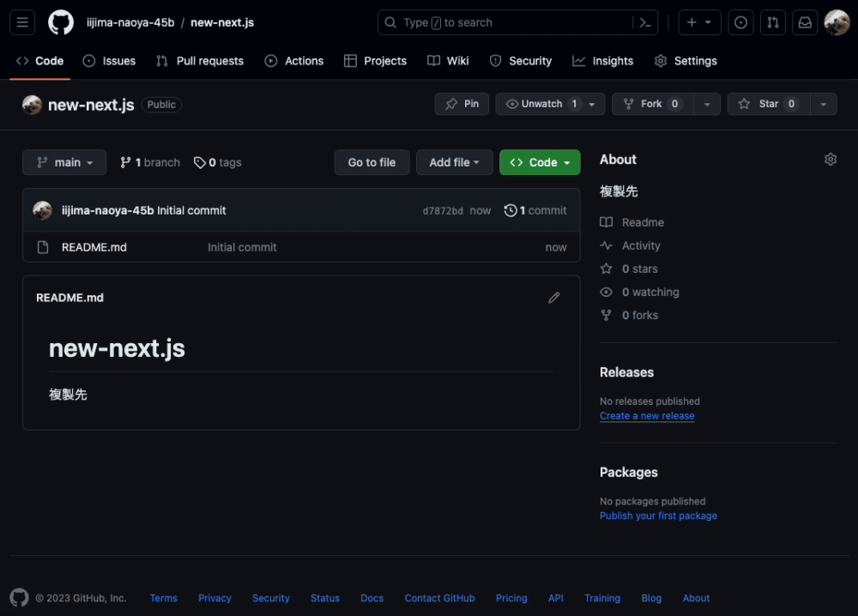The height and width of the screenshot is (616, 858).
Task: Open the Add file dropdown
Action: click(x=454, y=162)
